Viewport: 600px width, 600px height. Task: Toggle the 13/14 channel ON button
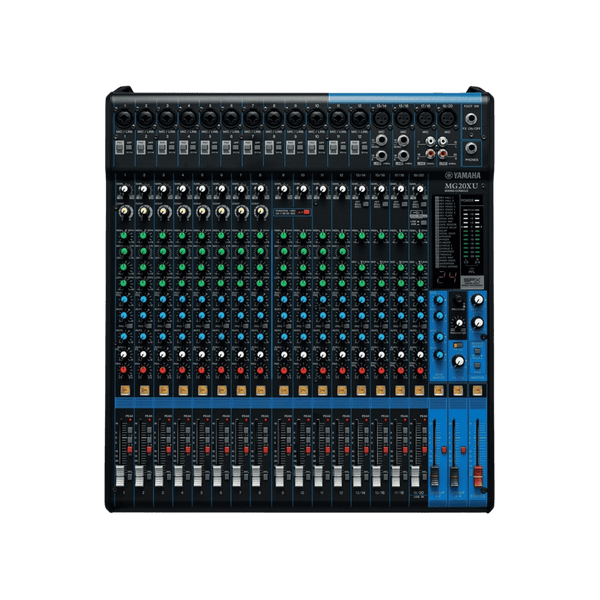coord(361,390)
